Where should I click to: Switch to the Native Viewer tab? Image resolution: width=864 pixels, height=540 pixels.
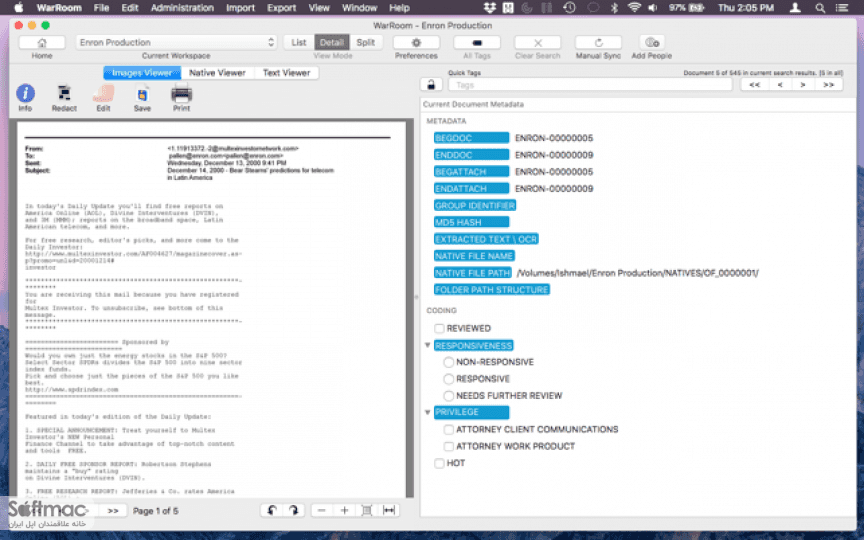click(217, 73)
